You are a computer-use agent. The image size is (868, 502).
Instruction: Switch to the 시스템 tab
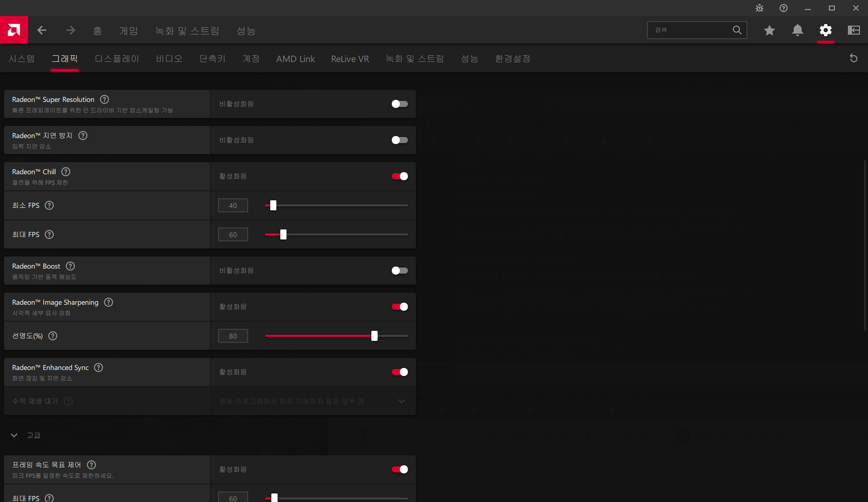point(22,59)
